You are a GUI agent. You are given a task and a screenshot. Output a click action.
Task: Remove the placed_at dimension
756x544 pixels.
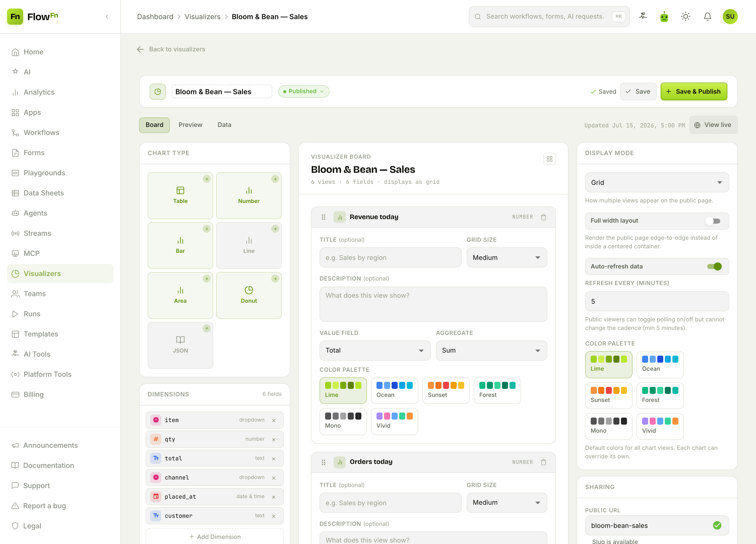tap(274, 497)
